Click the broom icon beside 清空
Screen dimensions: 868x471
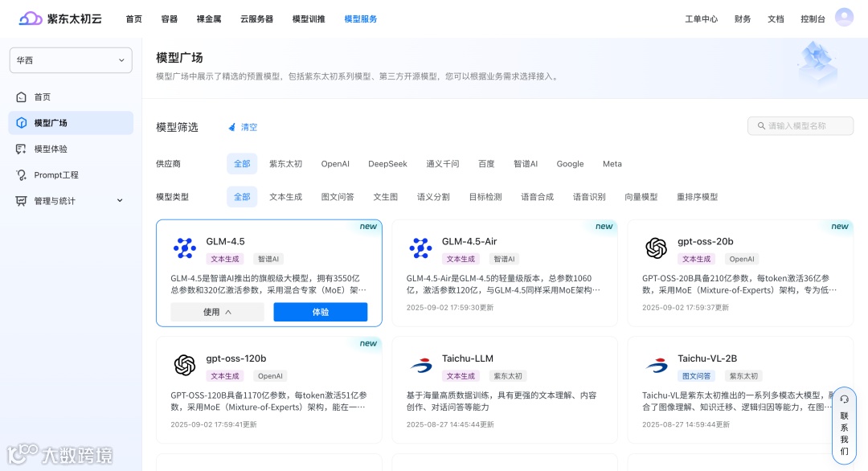[232, 127]
